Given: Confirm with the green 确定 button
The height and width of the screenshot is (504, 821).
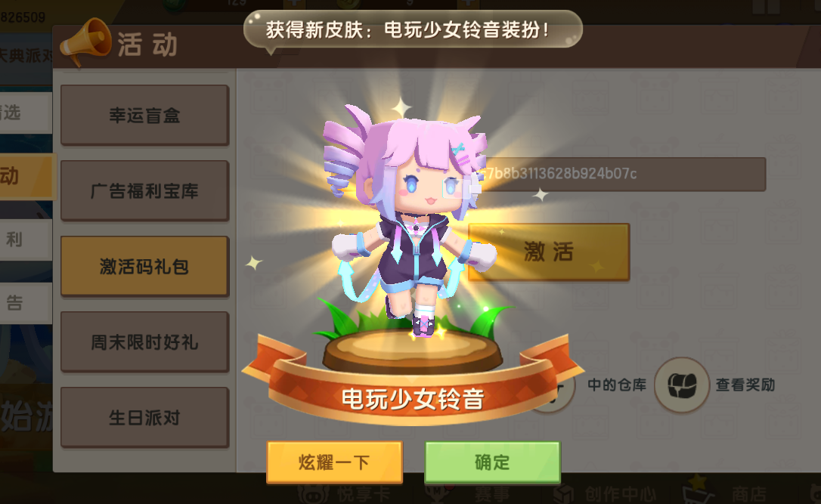Looking at the screenshot, I should [492, 462].
